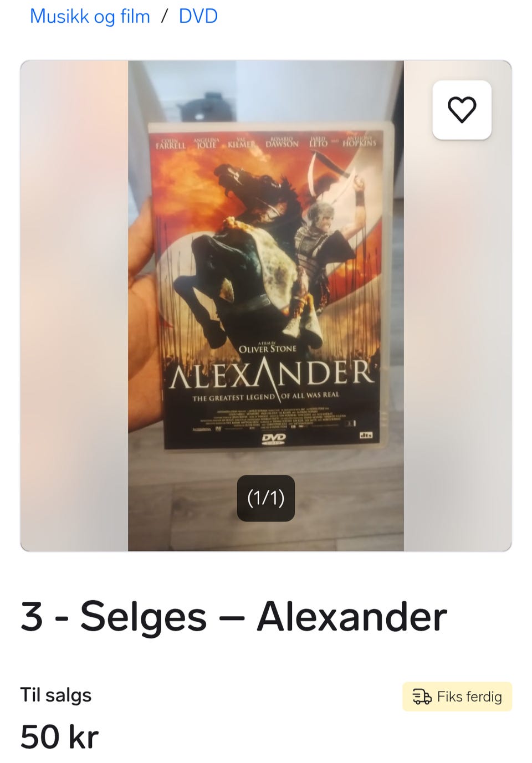532x763 pixels.
Task: Click the slash separator in the breadcrumb
Action: [x=164, y=16]
